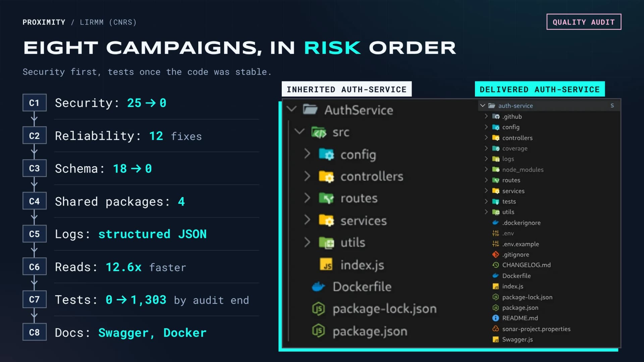This screenshot has width=644, height=362.
Task: Click the AuthService root folder icon
Action: pyautogui.click(x=310, y=109)
